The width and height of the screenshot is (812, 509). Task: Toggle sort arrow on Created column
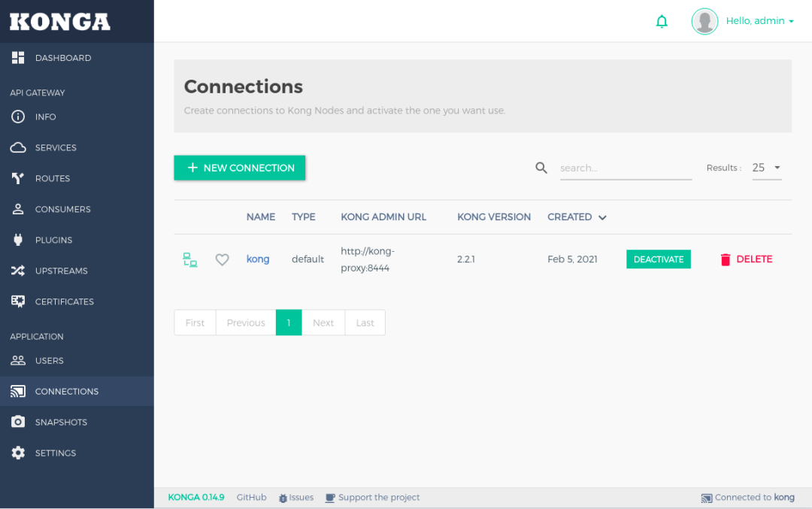(602, 217)
